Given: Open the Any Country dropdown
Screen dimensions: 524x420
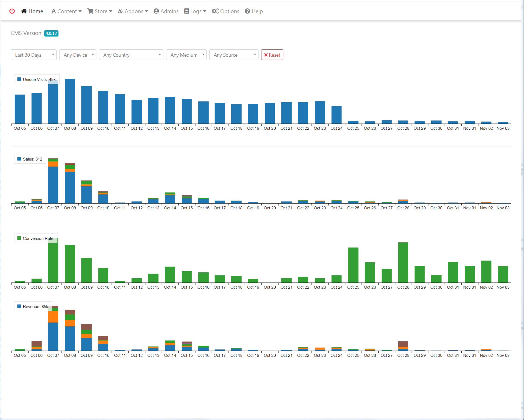Looking at the screenshot, I should [131, 55].
